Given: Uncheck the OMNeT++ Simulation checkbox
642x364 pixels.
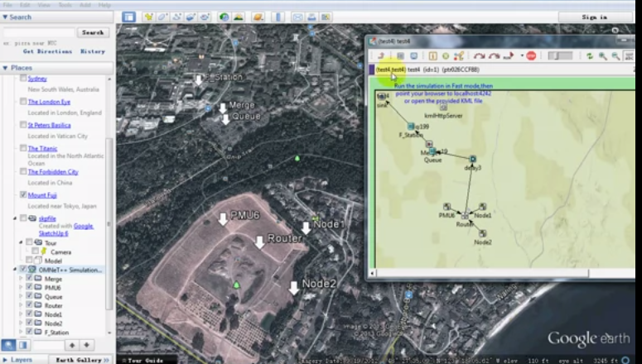Looking at the screenshot, I should (23, 270).
